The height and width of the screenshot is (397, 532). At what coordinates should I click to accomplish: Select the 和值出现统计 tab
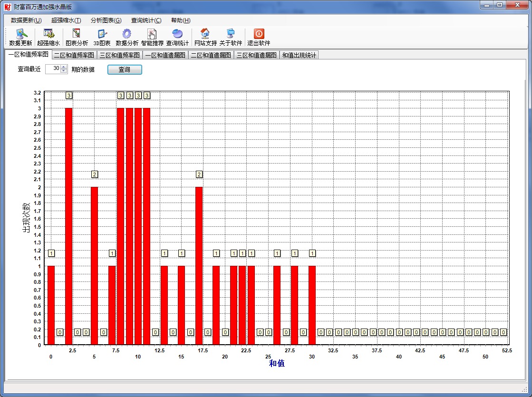(299, 55)
